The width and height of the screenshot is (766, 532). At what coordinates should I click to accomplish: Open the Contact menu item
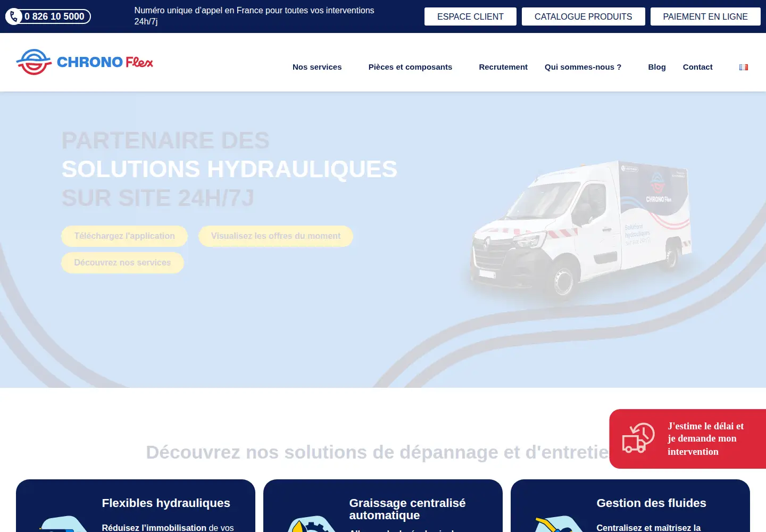coord(697,67)
